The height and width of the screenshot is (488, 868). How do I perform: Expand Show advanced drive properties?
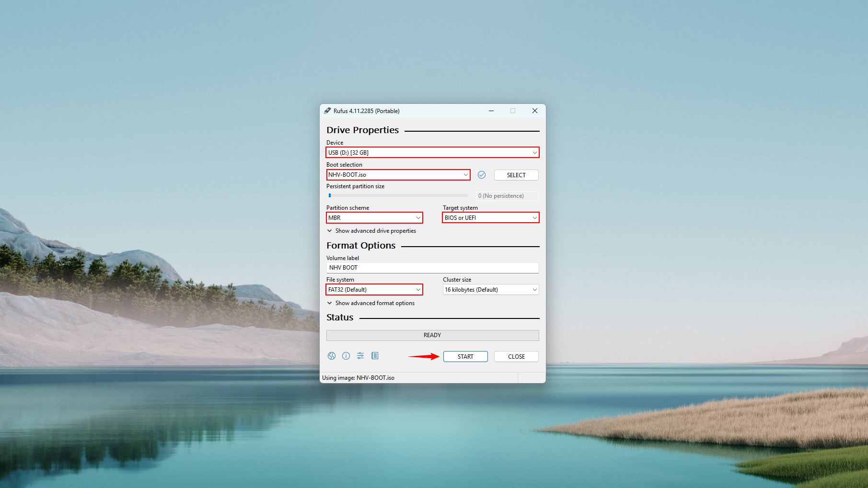(x=375, y=231)
